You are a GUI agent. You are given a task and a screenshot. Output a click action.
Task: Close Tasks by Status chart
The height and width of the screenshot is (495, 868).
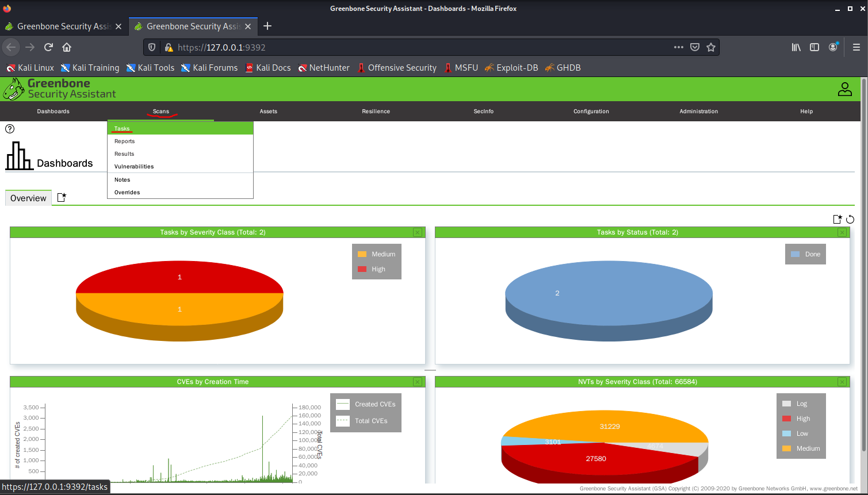click(x=842, y=232)
